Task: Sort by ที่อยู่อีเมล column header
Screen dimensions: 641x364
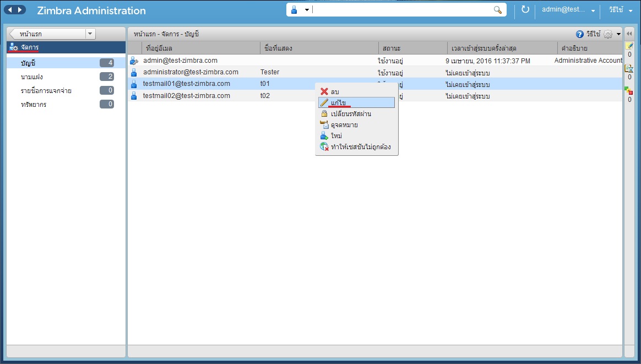Action: 200,48
